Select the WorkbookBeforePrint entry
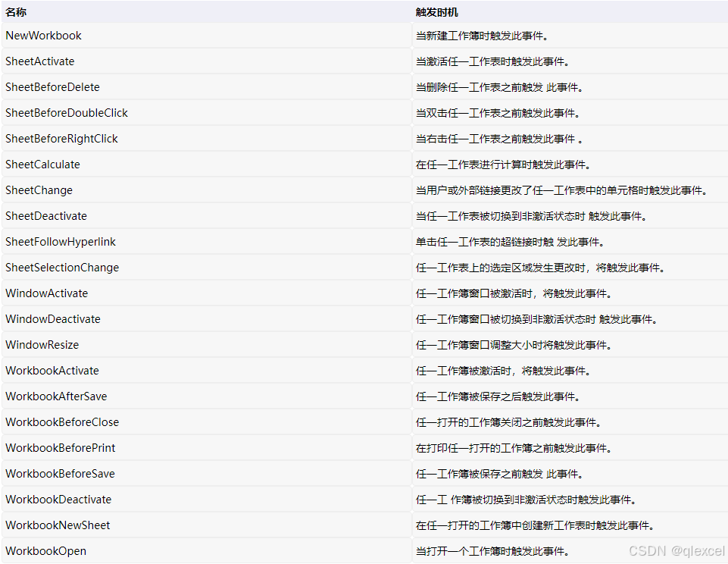The height and width of the screenshot is (564, 728). point(61,448)
